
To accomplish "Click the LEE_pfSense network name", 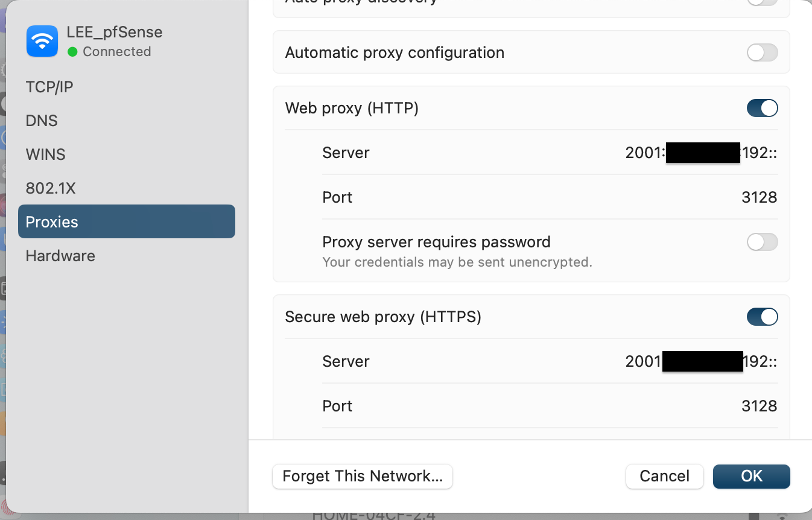I will pyautogui.click(x=115, y=32).
